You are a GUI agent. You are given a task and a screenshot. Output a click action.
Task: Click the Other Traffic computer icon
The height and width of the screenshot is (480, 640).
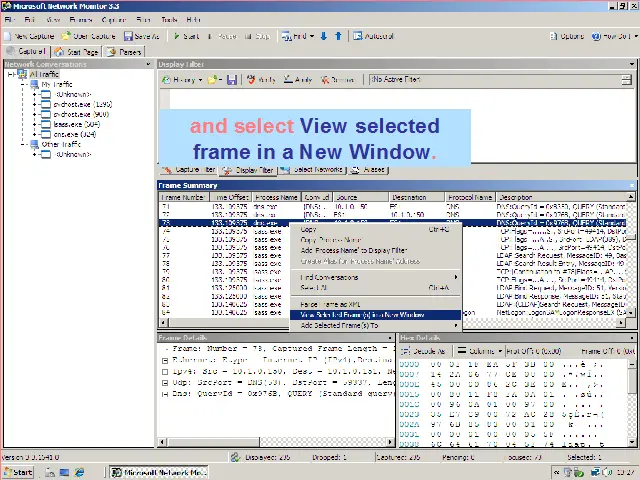click(35, 144)
